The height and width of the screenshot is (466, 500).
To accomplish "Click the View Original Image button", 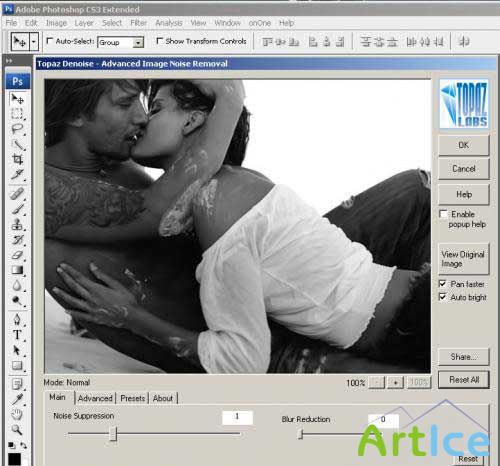I will coord(464,259).
